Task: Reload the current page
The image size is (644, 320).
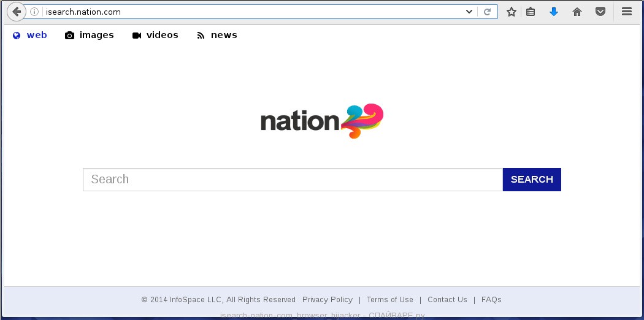Action: (x=488, y=12)
